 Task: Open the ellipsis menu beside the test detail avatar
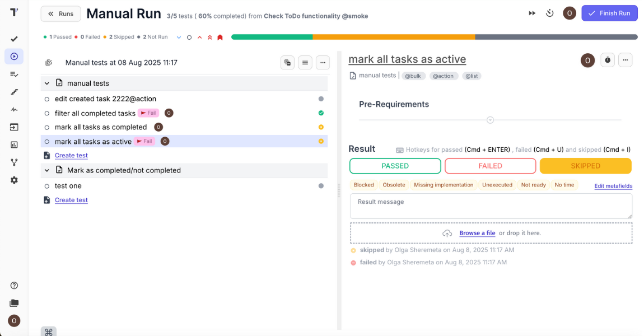[x=626, y=60]
